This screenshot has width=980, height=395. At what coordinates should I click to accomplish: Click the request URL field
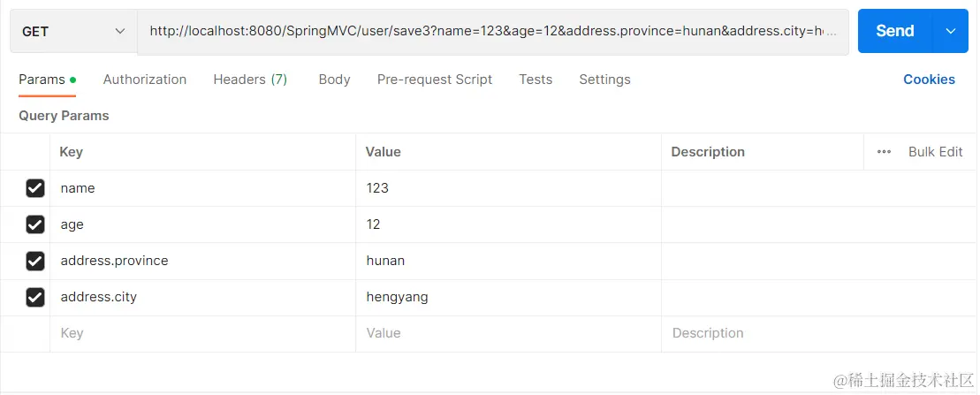point(492,32)
